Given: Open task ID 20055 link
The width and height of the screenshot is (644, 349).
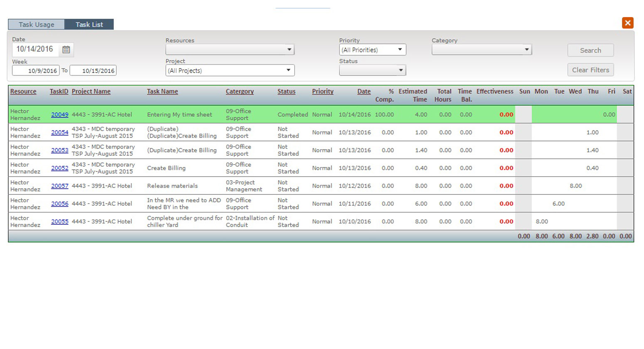Looking at the screenshot, I should pyautogui.click(x=59, y=222).
